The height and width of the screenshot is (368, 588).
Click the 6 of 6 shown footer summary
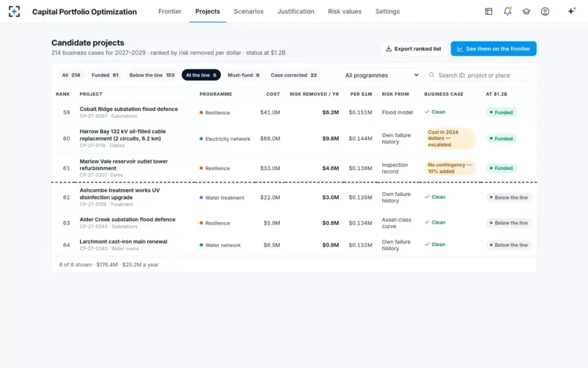pyautogui.click(x=109, y=264)
